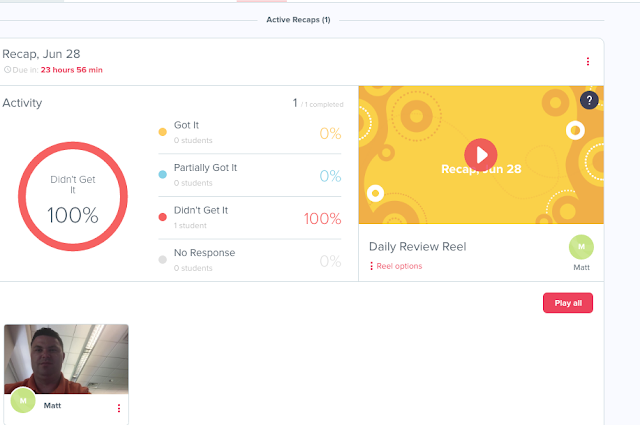Click the due time 23 hours 56 min
The width and height of the screenshot is (640, 425).
pos(71,70)
